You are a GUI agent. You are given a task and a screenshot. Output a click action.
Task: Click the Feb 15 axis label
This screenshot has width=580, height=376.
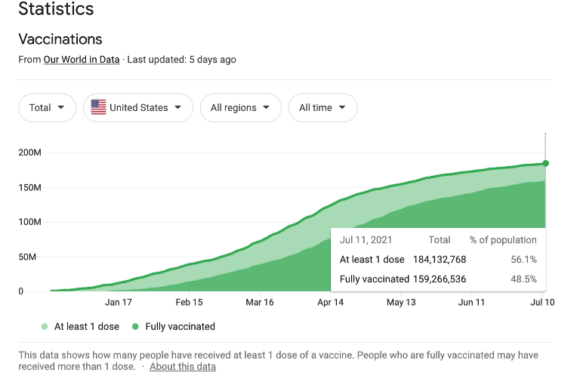point(189,302)
